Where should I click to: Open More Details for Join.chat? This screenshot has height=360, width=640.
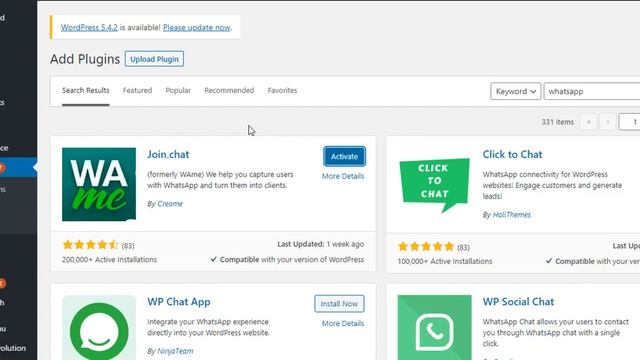(x=343, y=176)
